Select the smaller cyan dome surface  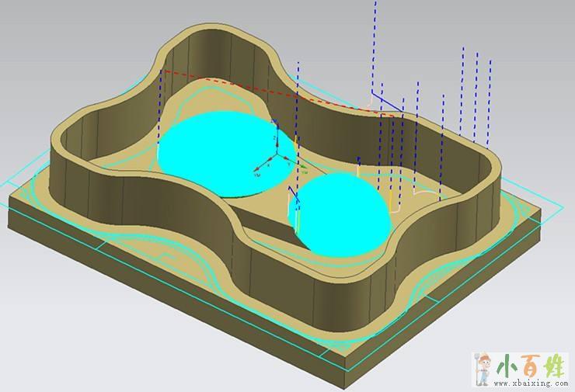342,213
